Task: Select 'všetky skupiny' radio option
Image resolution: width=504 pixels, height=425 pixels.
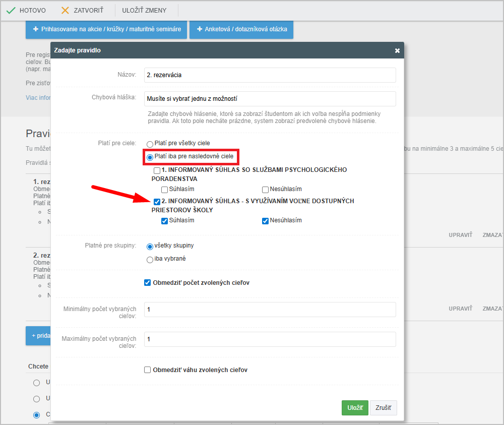Action: coord(150,247)
